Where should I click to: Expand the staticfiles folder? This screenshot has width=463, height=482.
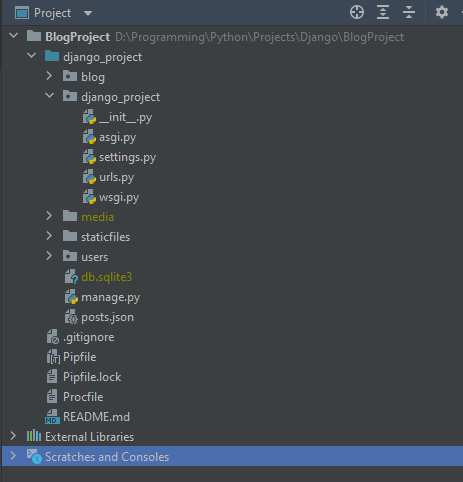[x=49, y=236]
